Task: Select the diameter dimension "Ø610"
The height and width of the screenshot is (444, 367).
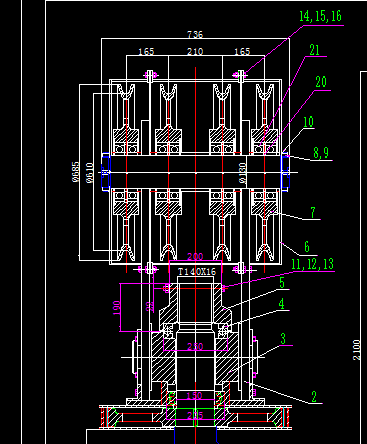Action: [90, 173]
